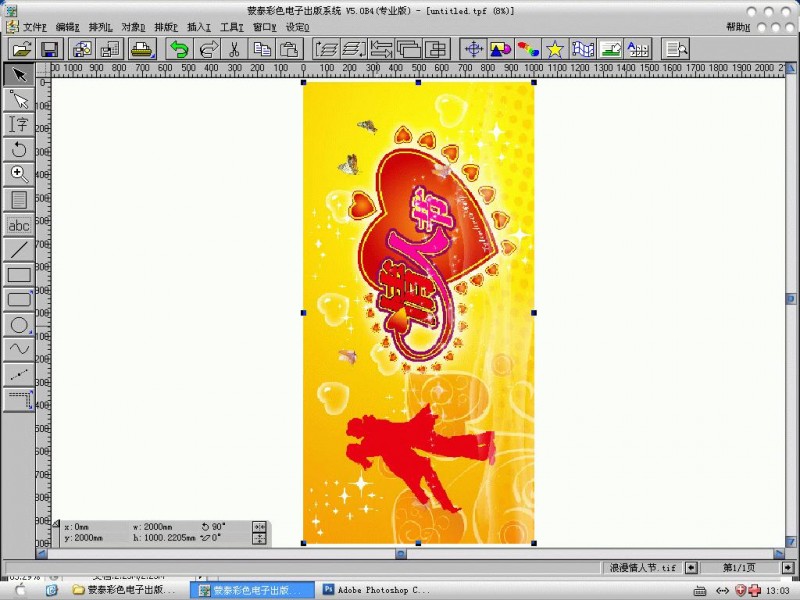Activate the rotate tool
800x600 pixels.
pos(19,149)
